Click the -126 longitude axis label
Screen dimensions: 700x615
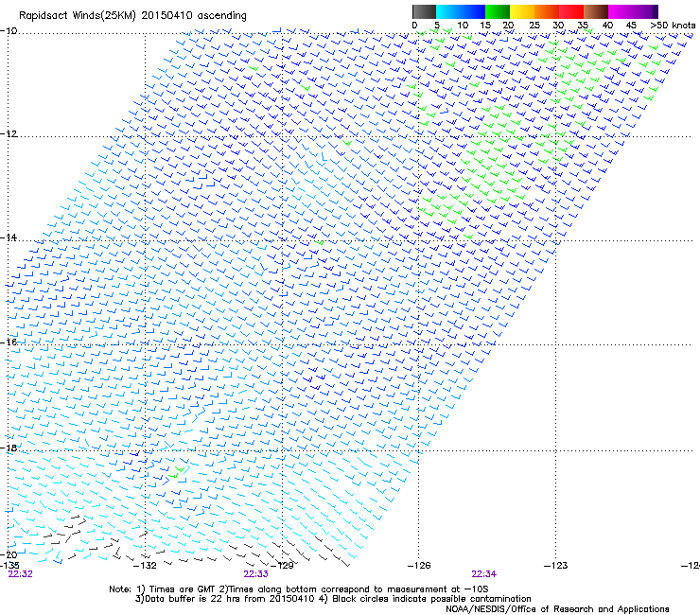(x=419, y=566)
